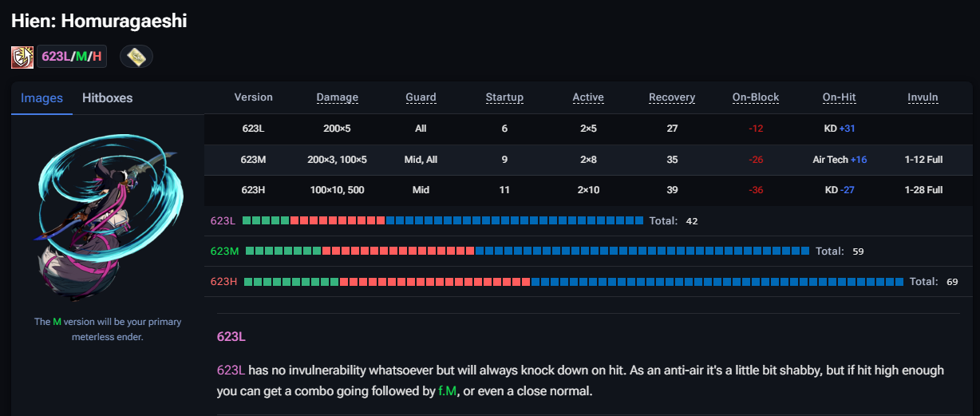Click the On-Hit column header
980x416 pixels.
pos(840,97)
